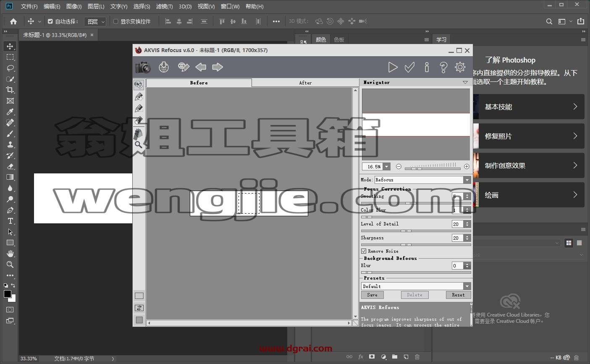This screenshot has height=364, width=590.
Task: Click AKVIS redo right arrow
Action: click(x=218, y=67)
